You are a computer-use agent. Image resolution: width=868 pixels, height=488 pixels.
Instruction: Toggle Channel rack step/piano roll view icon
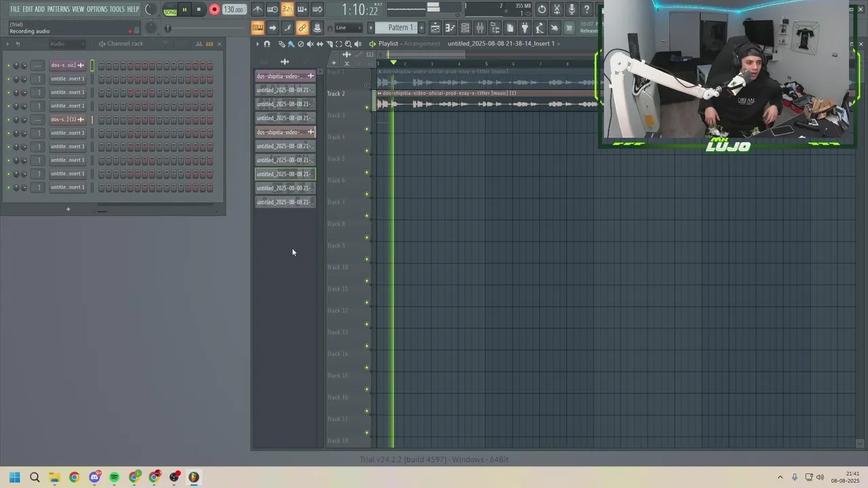click(x=210, y=44)
